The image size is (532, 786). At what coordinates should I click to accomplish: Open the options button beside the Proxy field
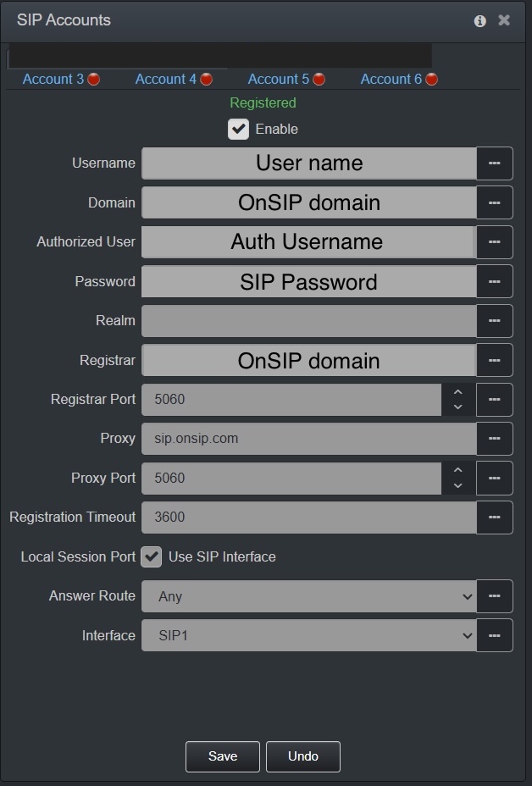[495, 439]
